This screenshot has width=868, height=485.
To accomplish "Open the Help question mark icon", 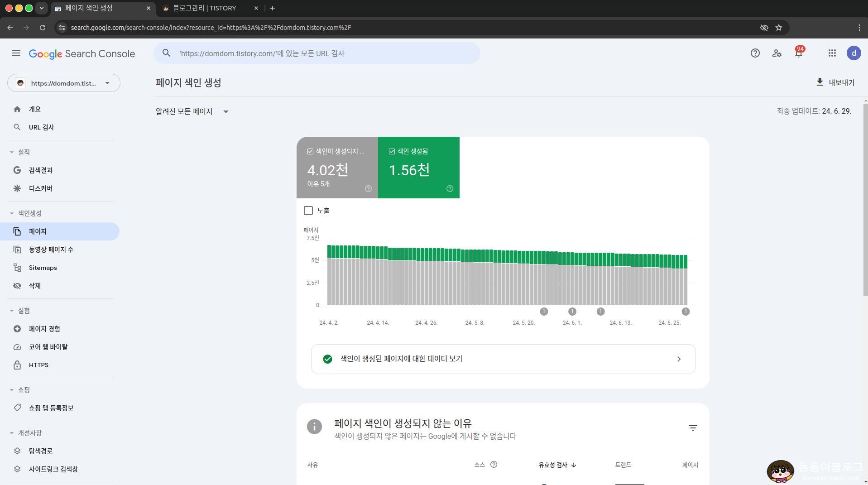I will pos(755,53).
